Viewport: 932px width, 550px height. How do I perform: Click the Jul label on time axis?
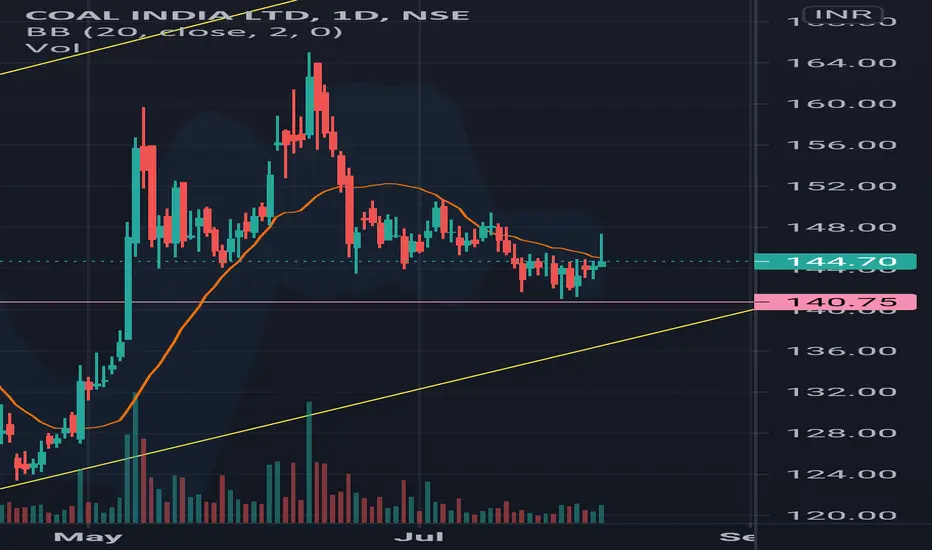pyautogui.click(x=419, y=537)
